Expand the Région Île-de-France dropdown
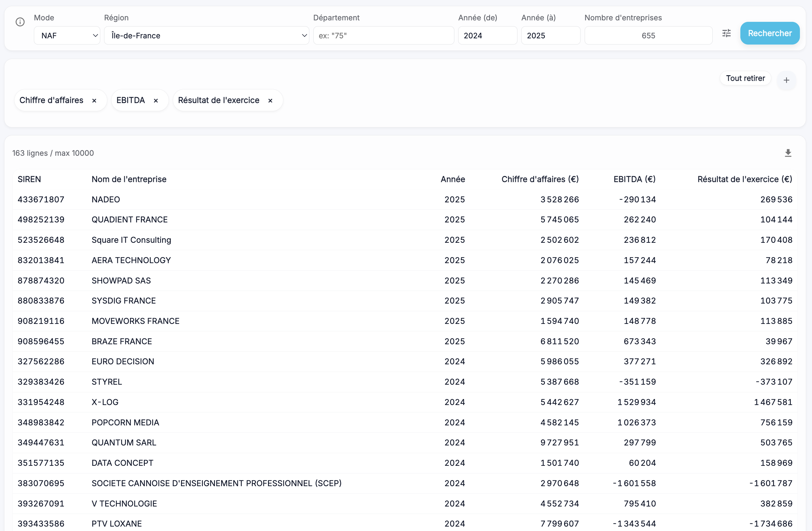 click(206, 35)
